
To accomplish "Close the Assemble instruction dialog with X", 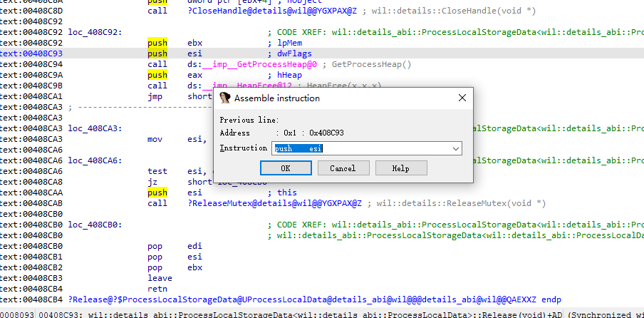I will [x=462, y=98].
